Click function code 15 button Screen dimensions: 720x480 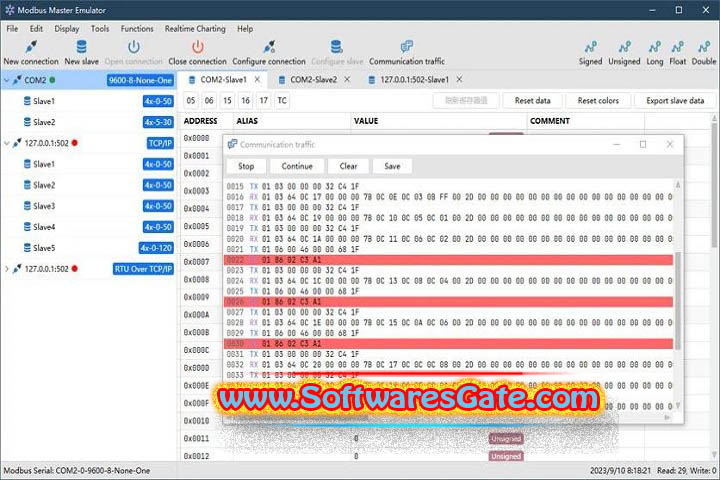227,101
